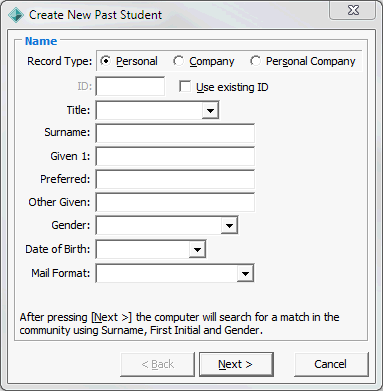Click the 'Name' group heading text
The width and height of the screenshot is (383, 391).
click(41, 41)
